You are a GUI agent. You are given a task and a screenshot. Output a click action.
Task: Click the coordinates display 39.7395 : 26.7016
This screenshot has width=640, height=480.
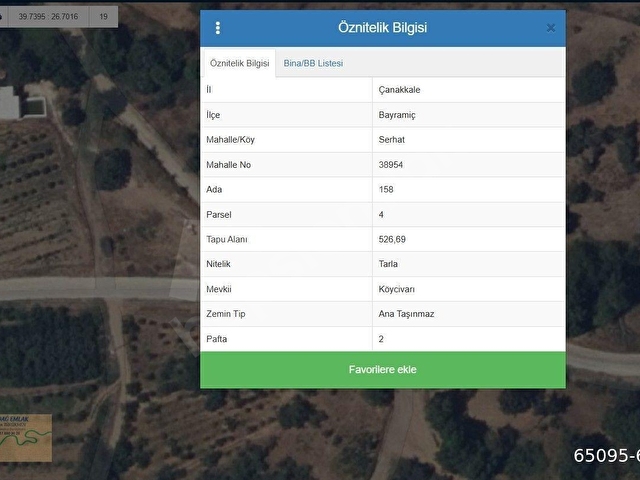48,17
